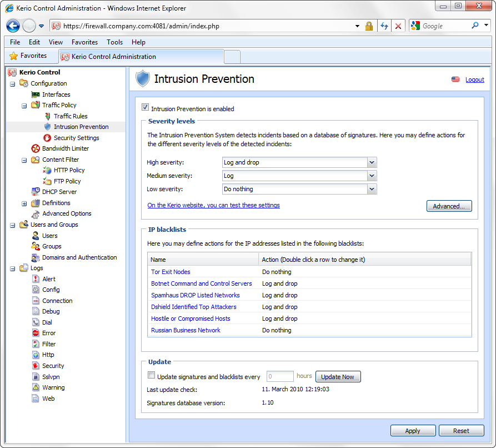
Task: Collapse the Logs tree node
Action: (x=13, y=269)
